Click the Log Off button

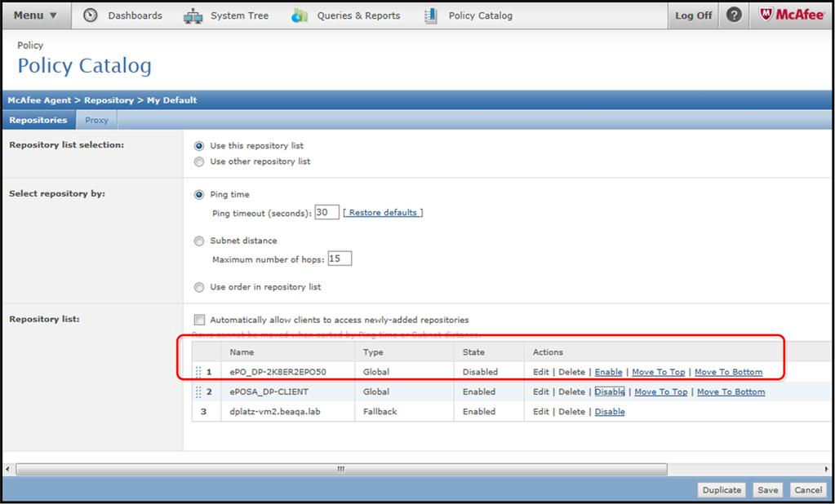(693, 15)
